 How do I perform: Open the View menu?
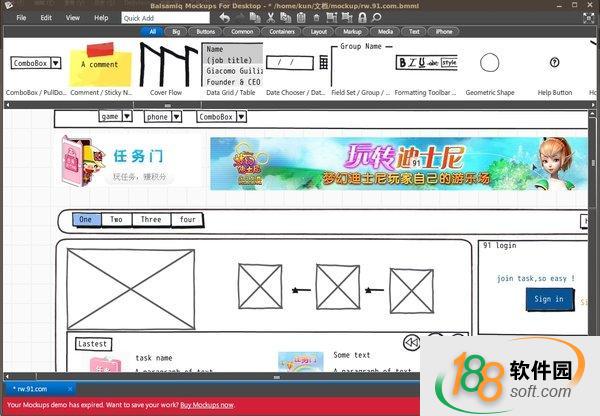(x=73, y=18)
